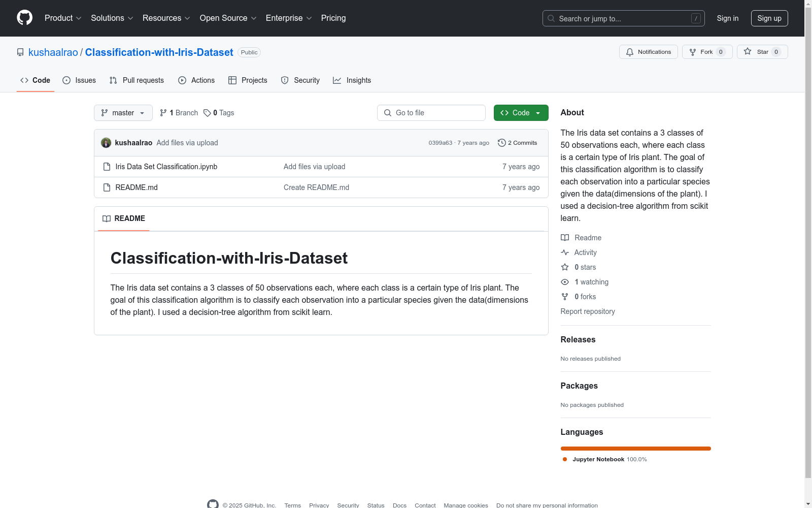Click the Public badge label
This screenshot has height=508, width=812.
click(x=249, y=52)
